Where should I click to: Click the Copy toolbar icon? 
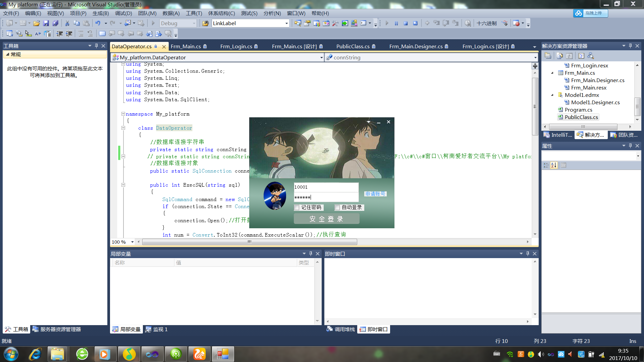click(76, 23)
